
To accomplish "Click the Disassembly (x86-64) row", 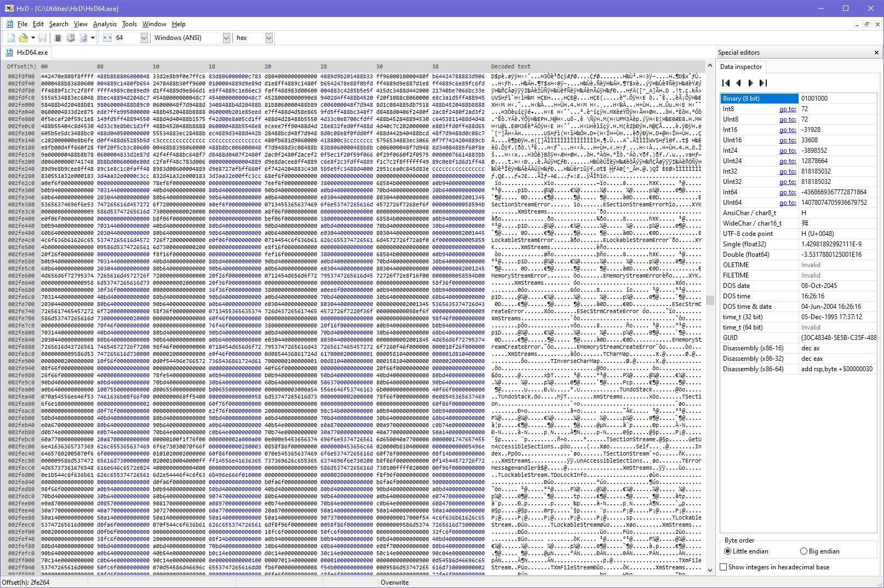I will [x=799, y=369].
